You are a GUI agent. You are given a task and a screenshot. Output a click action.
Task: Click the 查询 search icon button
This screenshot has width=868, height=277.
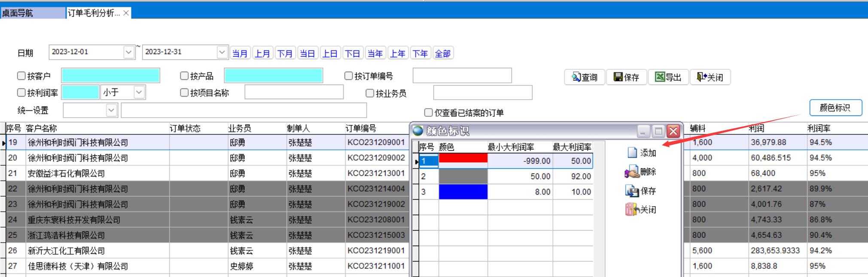point(576,77)
